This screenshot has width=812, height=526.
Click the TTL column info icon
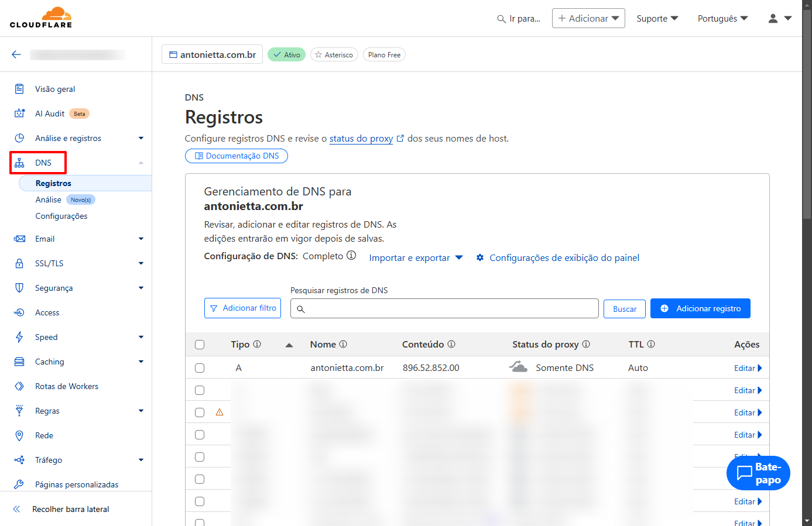click(651, 345)
